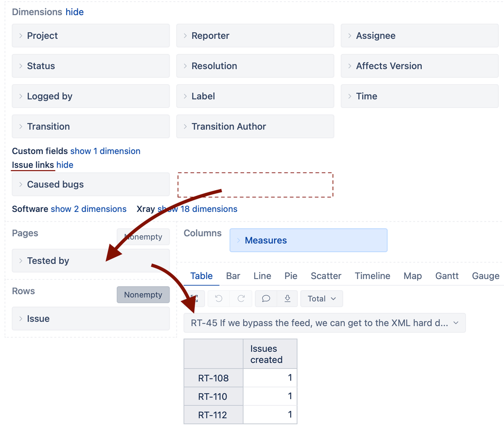504x437 pixels.
Task: Click value cell for RT-110
Action: pos(270,397)
